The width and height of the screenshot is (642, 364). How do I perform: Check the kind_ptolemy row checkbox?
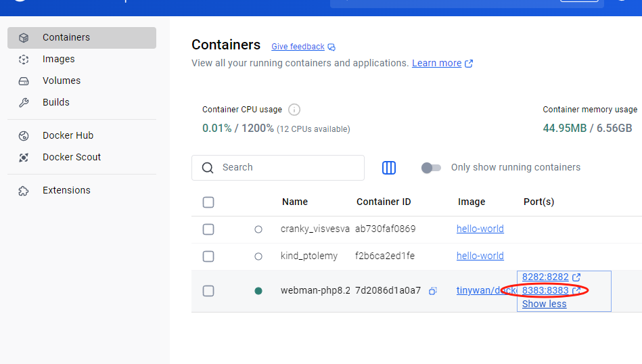(x=208, y=256)
